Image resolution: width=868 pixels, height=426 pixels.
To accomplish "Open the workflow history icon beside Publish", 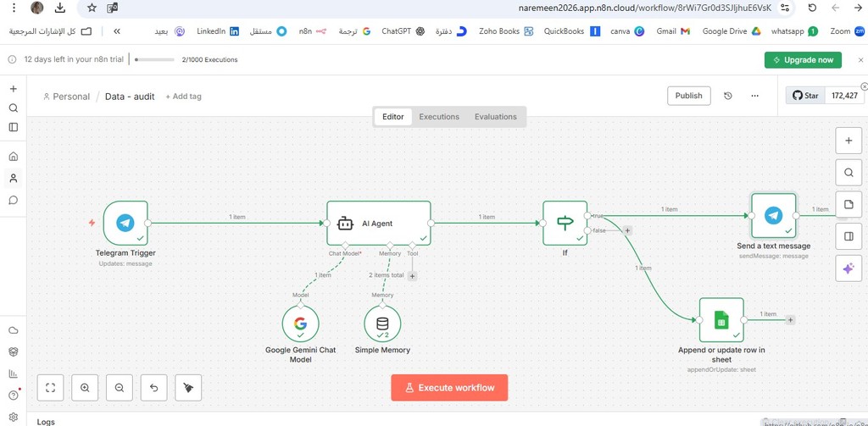I will tap(728, 96).
